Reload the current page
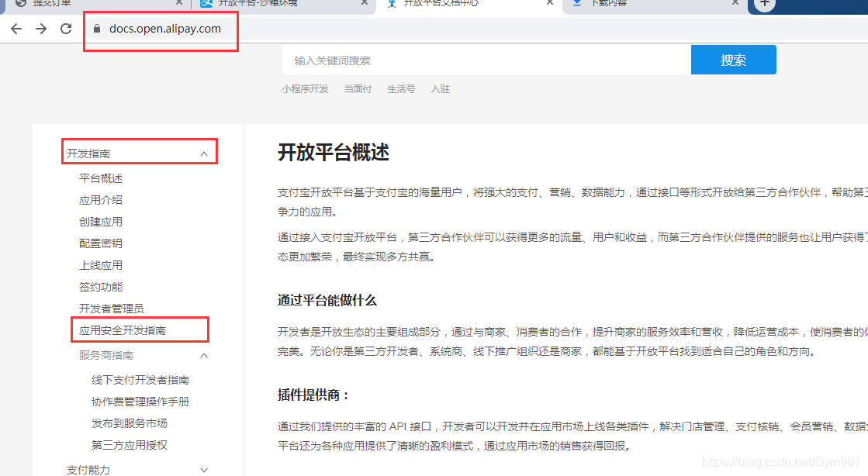The image size is (868, 476). click(66, 29)
